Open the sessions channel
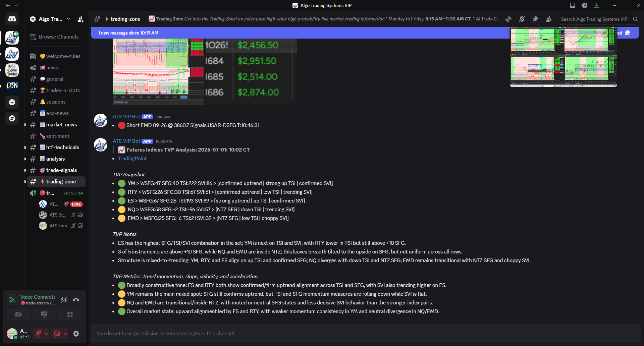644x346 pixels. coord(56,102)
